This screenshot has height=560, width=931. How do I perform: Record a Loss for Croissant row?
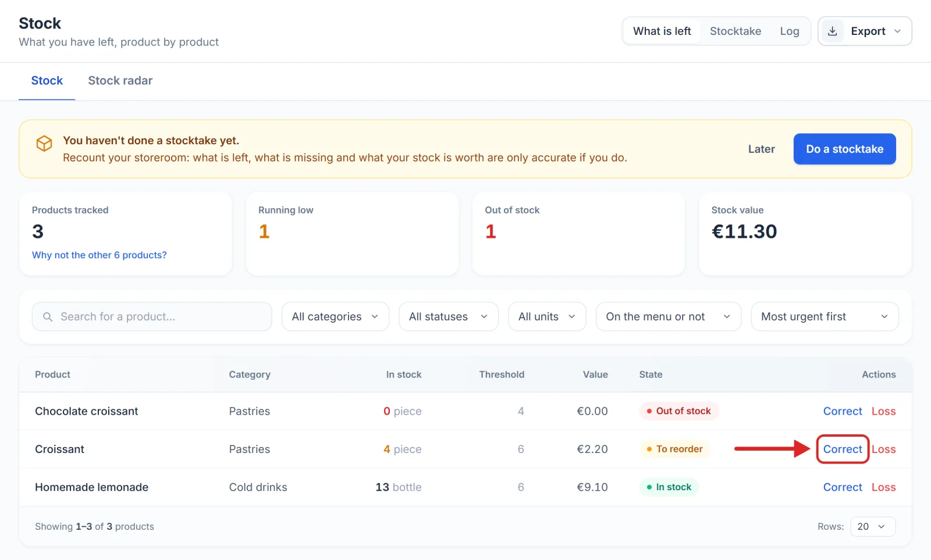point(884,449)
